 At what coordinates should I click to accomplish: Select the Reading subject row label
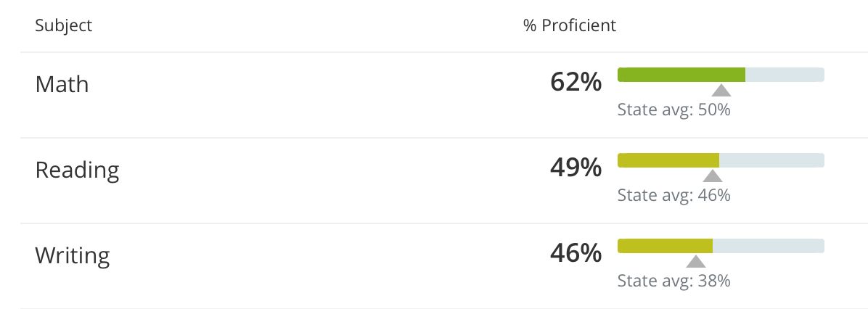(x=77, y=170)
